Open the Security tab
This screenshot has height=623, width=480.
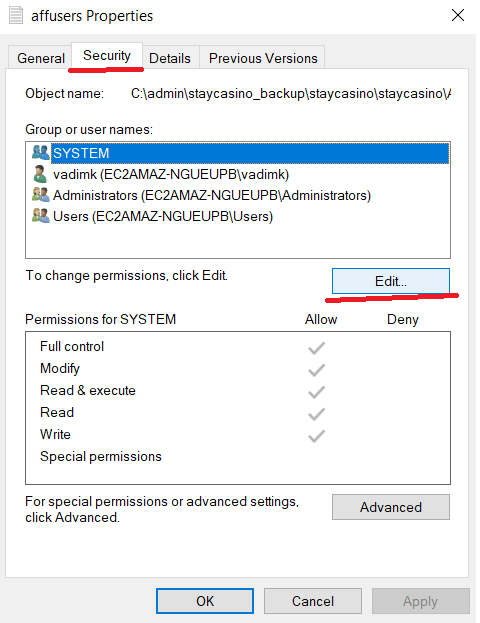tap(107, 55)
